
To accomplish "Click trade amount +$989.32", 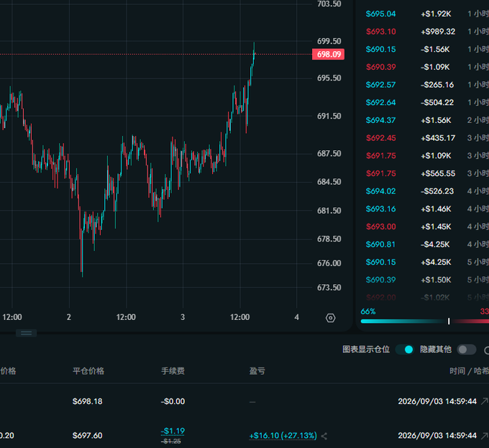I will point(438,32).
